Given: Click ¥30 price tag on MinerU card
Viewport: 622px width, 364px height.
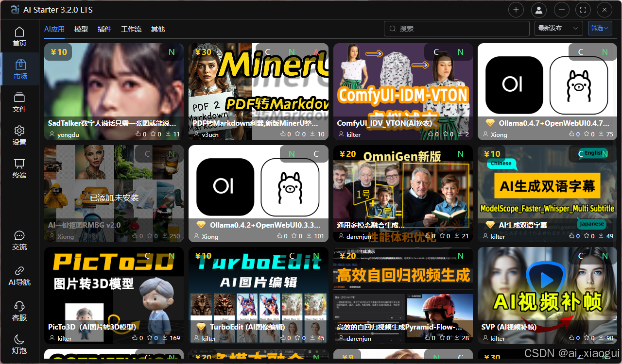Looking at the screenshot, I should click(x=203, y=52).
